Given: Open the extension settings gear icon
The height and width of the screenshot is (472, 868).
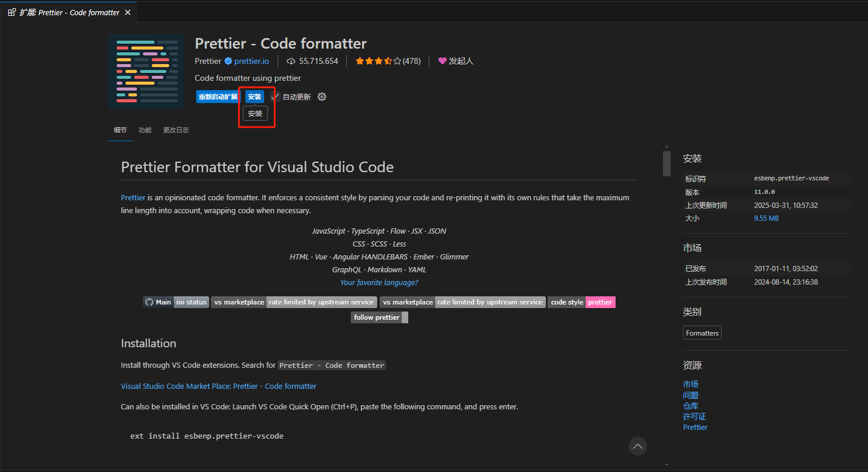Looking at the screenshot, I should coord(322,97).
